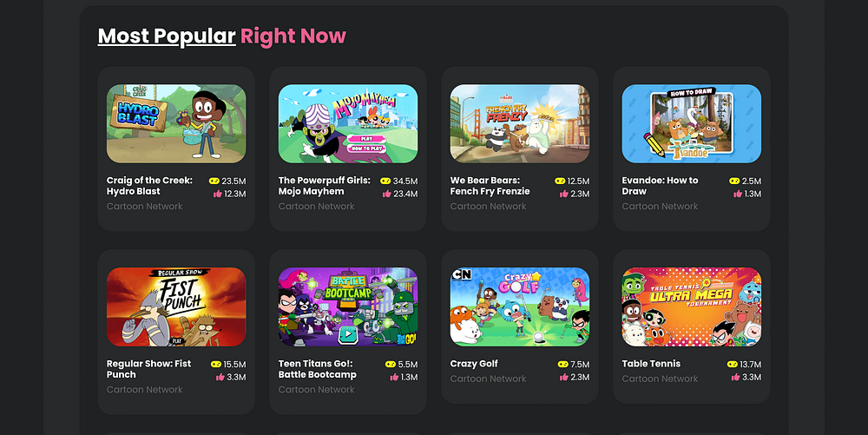The height and width of the screenshot is (435, 868).
Task: Open Powerpuff Girls Mojo Mayhem thumbnail
Action: [348, 123]
